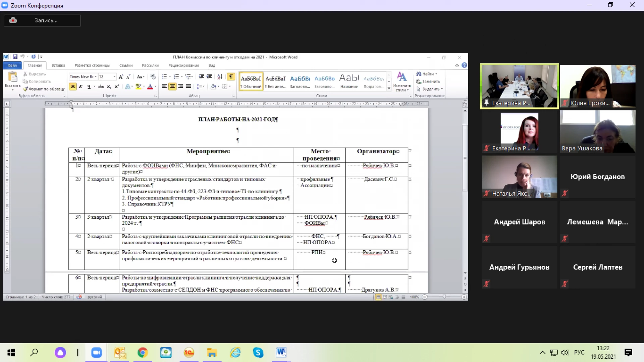Apply red font color
Image resolution: width=644 pixels, height=362 pixels.
(150, 87)
